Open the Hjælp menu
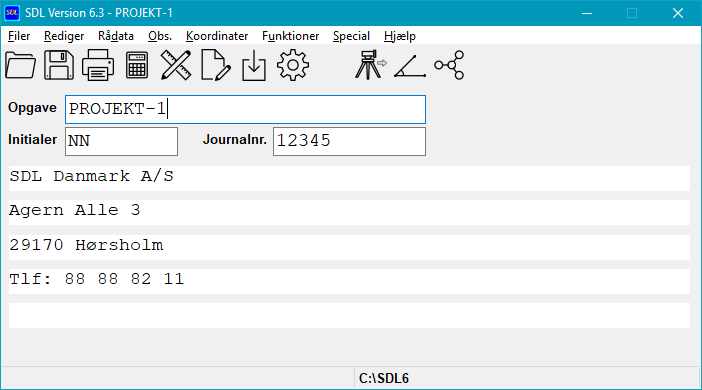The height and width of the screenshot is (390, 702). [400, 36]
